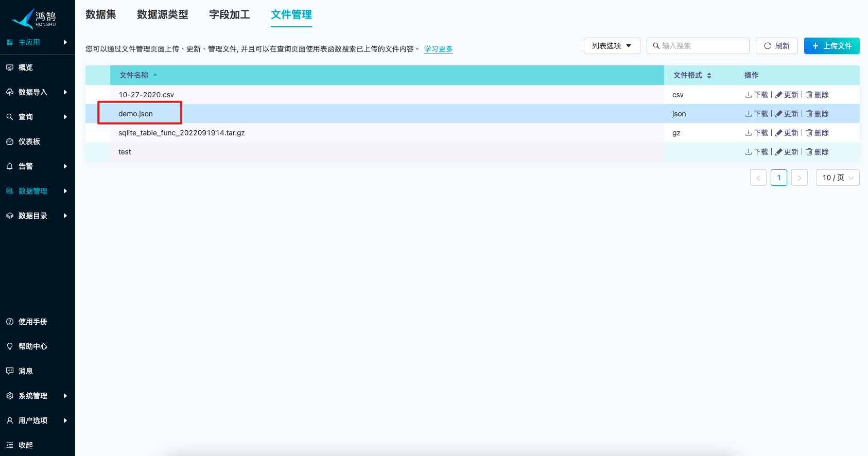Click the data management database icon
This screenshot has height=456, width=868.
10,191
